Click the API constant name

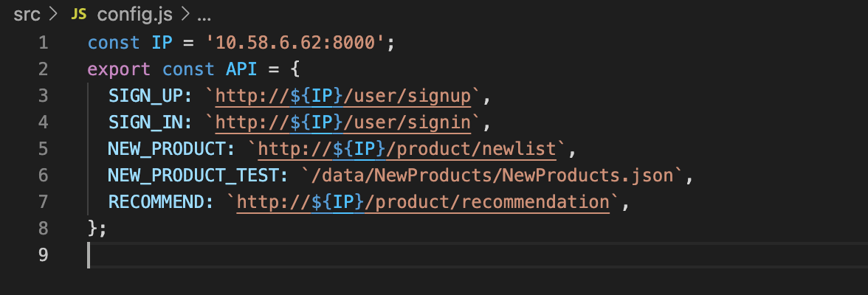(x=241, y=70)
